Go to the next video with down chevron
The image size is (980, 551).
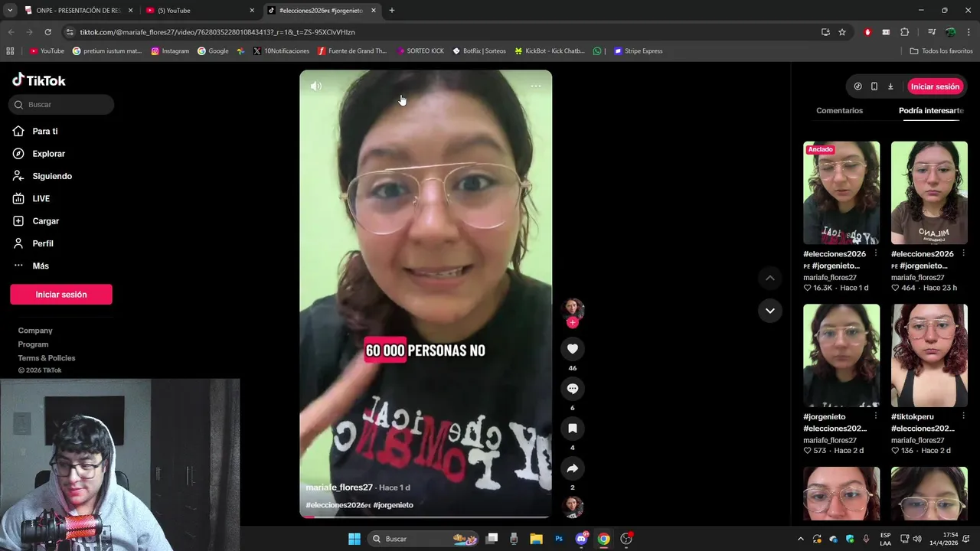[770, 311]
